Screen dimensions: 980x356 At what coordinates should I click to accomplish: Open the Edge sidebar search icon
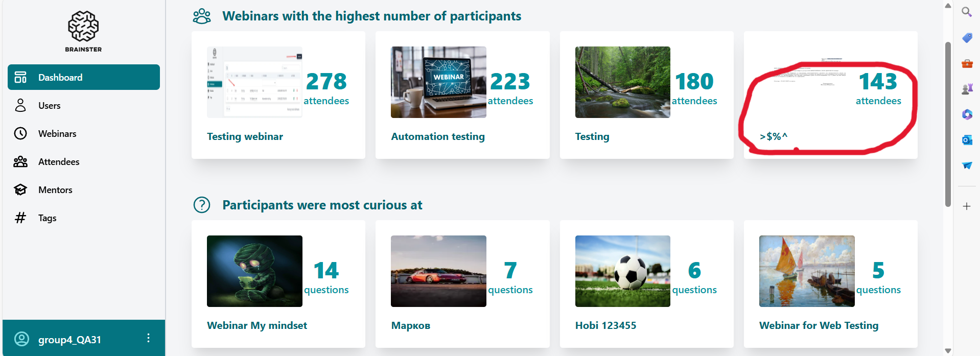pos(967,12)
